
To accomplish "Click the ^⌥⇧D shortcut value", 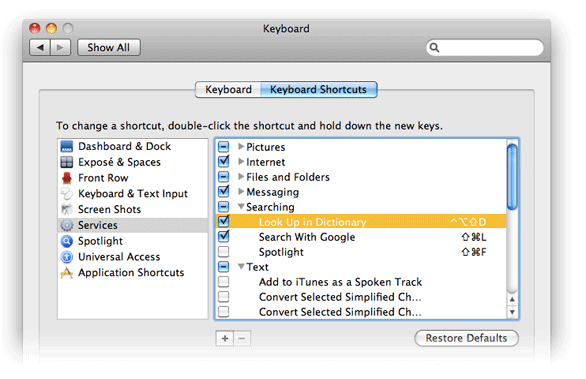I will pos(468,222).
